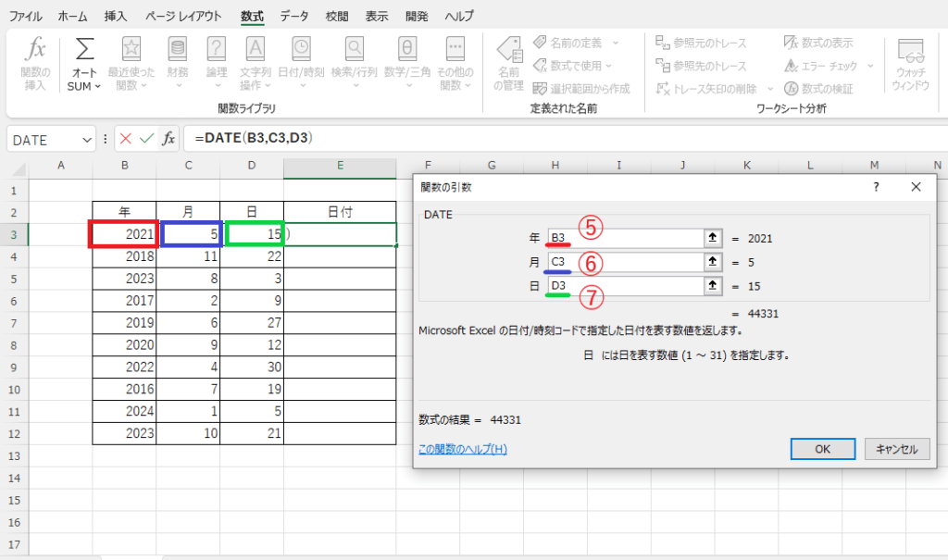Collapse dialog via the 日 field range button
The height and width of the screenshot is (560, 948).
tap(713, 285)
